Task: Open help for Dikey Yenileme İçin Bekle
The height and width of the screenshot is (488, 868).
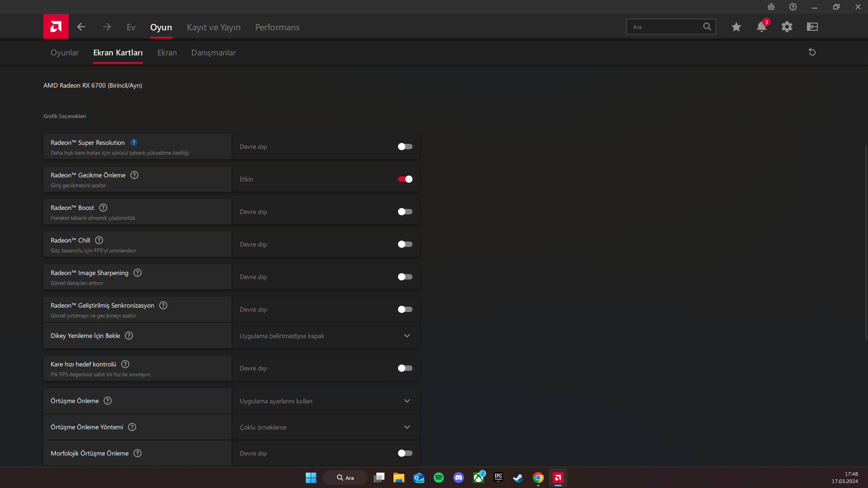Action: 129,336
